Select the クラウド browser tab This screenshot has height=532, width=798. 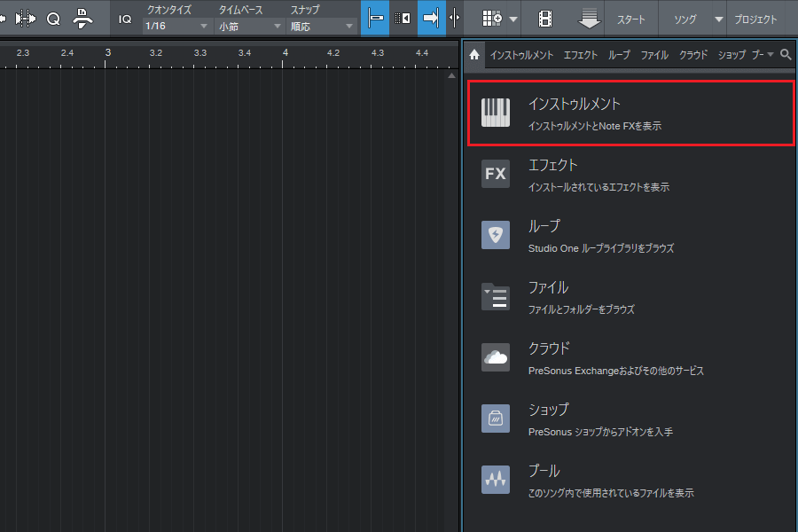tap(693, 55)
